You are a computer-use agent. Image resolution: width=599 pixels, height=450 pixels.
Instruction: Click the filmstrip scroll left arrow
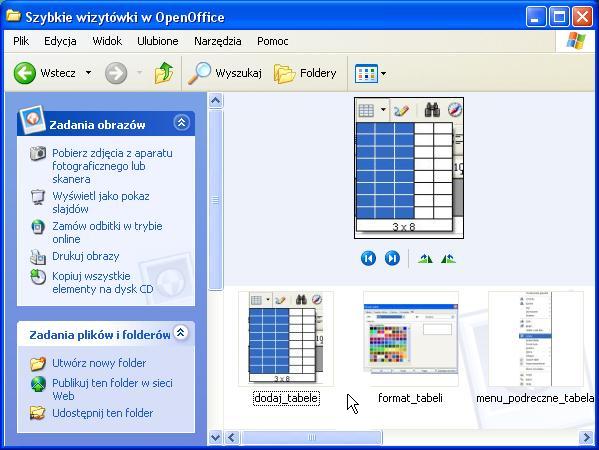coord(232,437)
